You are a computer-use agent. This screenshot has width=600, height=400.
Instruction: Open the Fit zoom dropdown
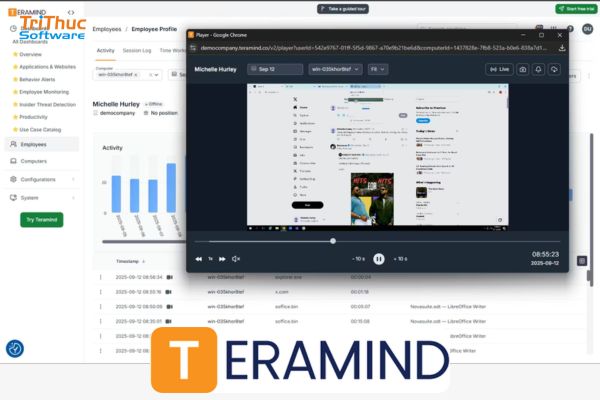click(x=378, y=70)
